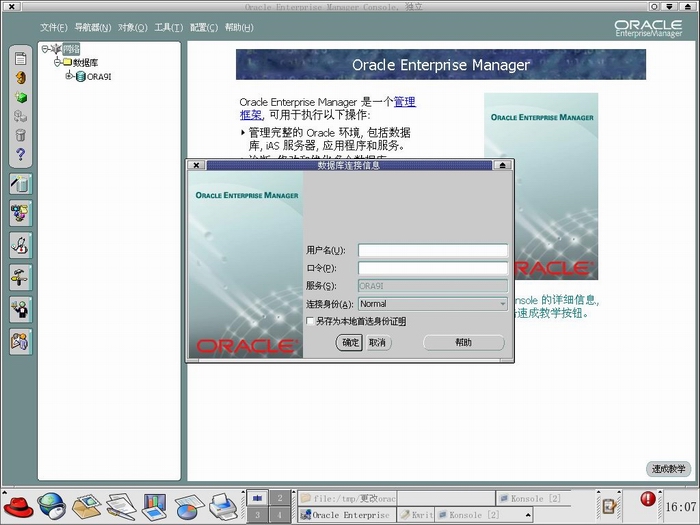
Task: Click the ORA9I database icon in tree
Action: [80, 76]
